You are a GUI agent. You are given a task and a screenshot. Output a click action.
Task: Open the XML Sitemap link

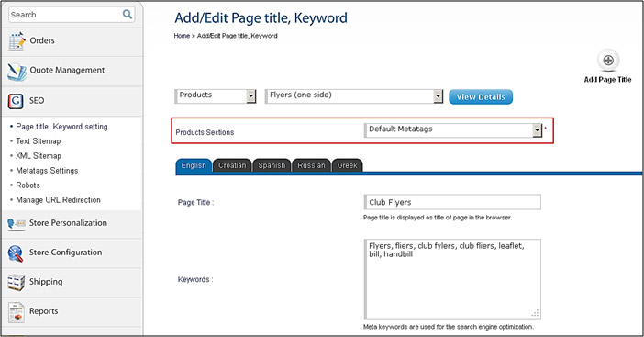point(39,156)
